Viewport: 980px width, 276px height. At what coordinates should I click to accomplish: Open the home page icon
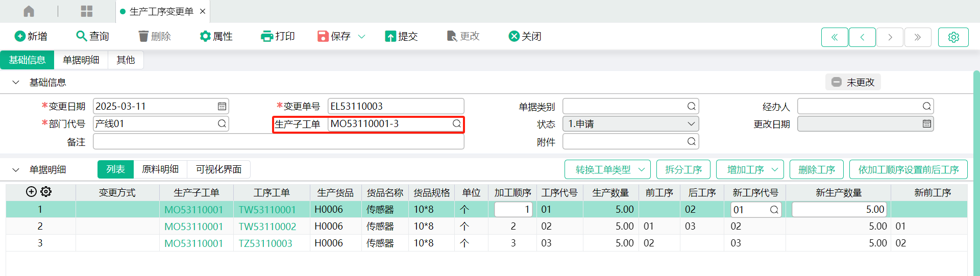29,11
